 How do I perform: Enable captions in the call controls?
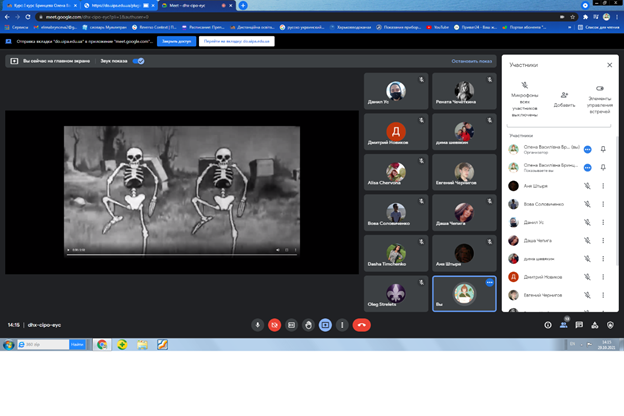tap(291, 325)
